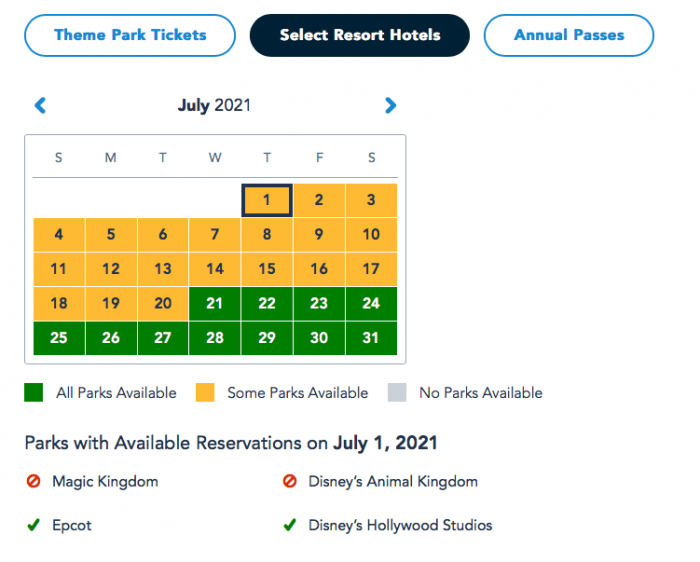
Task: Go to previous month using left arrow
Action: [40, 105]
